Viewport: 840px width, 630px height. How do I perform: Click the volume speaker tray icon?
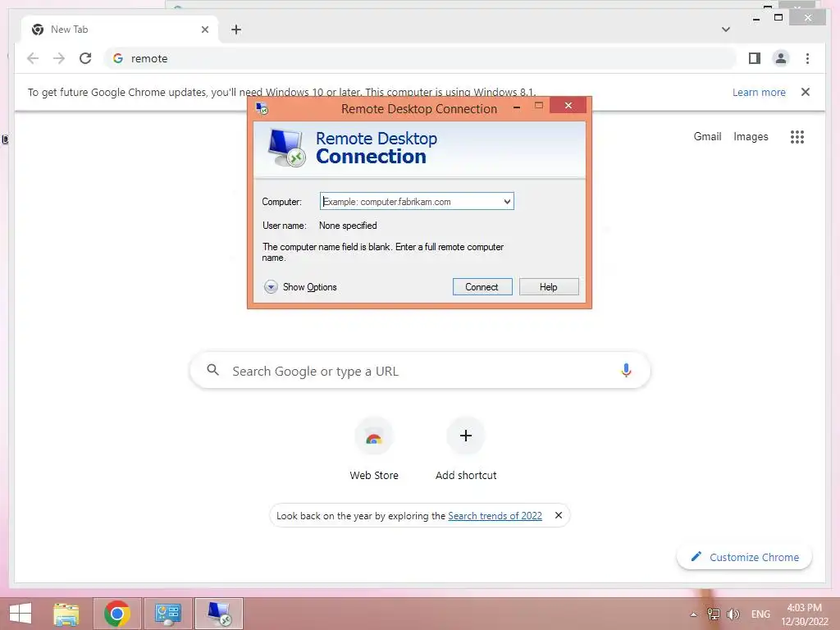733,614
